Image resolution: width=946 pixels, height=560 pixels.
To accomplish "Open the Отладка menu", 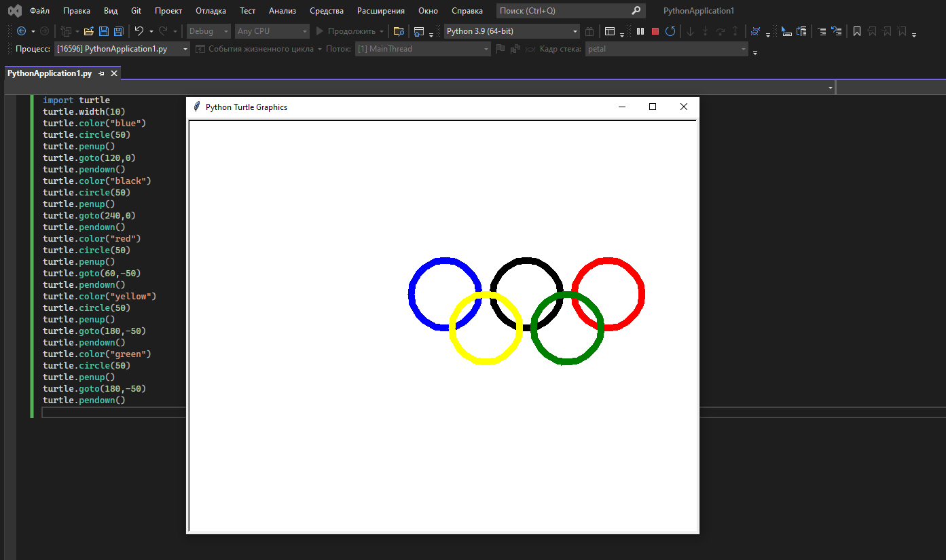I will [x=211, y=11].
